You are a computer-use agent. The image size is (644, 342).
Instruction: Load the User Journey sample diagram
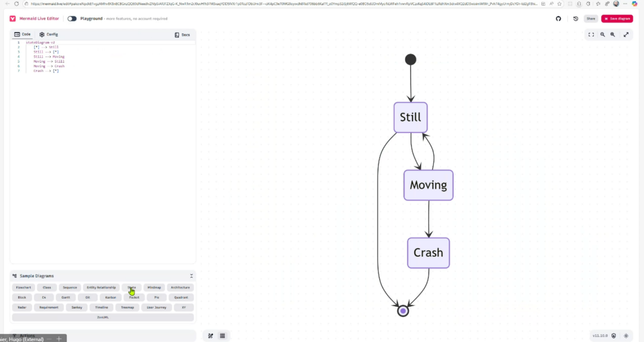pos(157,307)
